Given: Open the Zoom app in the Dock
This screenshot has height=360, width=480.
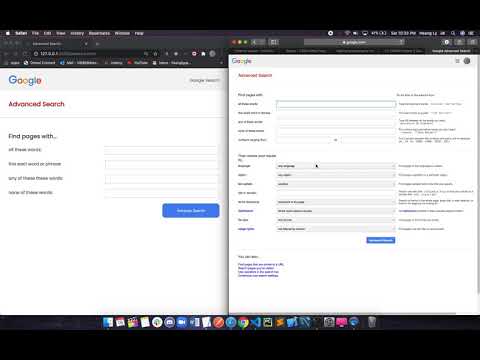Looking at the screenshot, I should [x=182, y=322].
